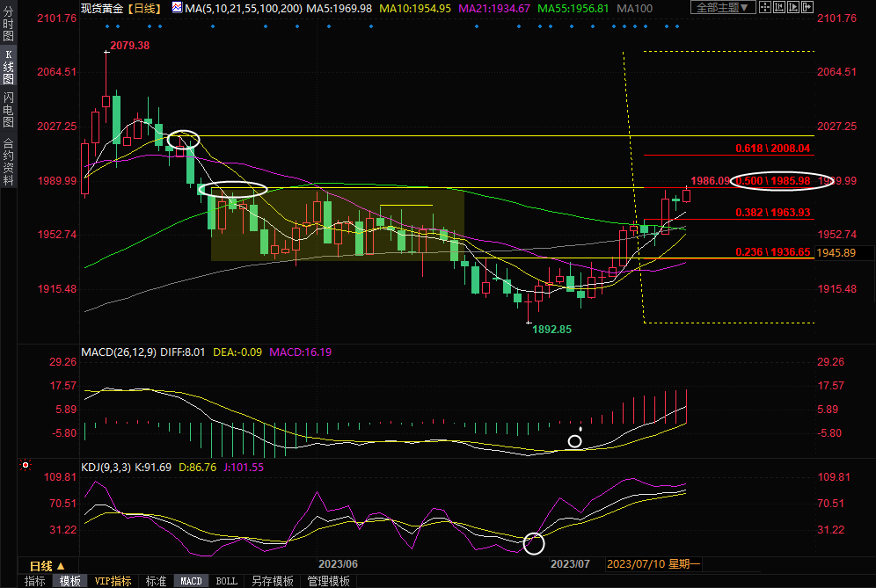The height and width of the screenshot is (588, 876).
Task: Click the 管理模板 button
Action: 327,581
